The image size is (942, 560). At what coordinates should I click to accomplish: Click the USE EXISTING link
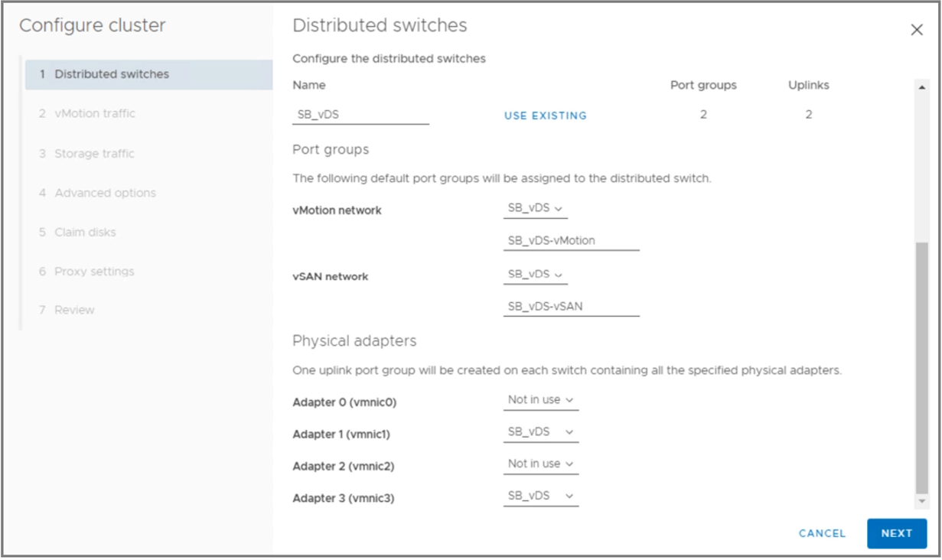pos(545,116)
